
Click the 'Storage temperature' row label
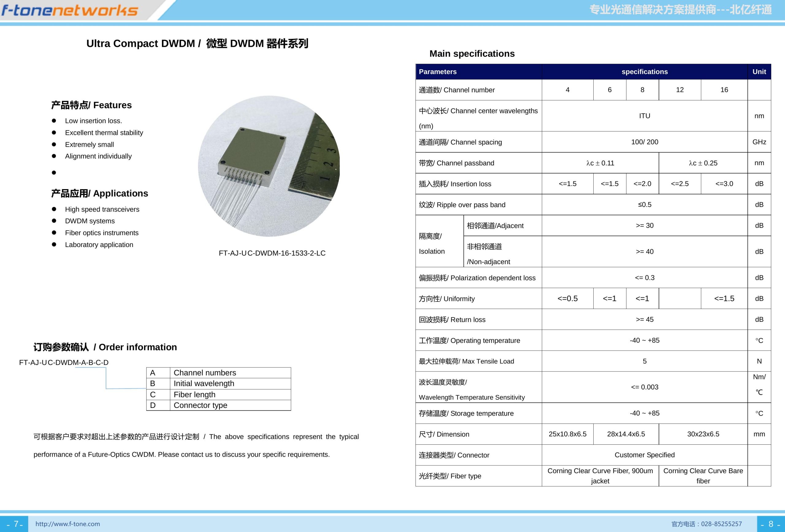click(x=479, y=413)
